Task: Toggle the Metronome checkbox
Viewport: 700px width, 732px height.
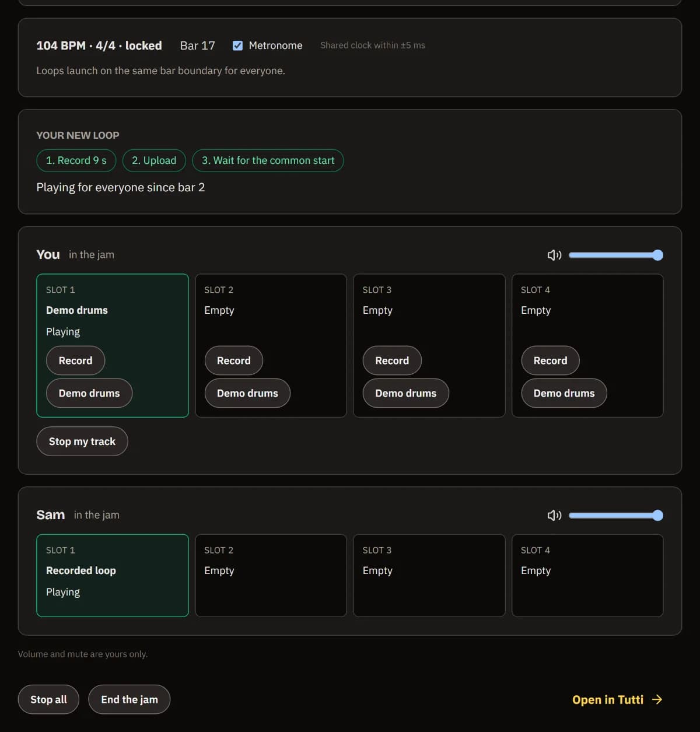Action: 237,45
